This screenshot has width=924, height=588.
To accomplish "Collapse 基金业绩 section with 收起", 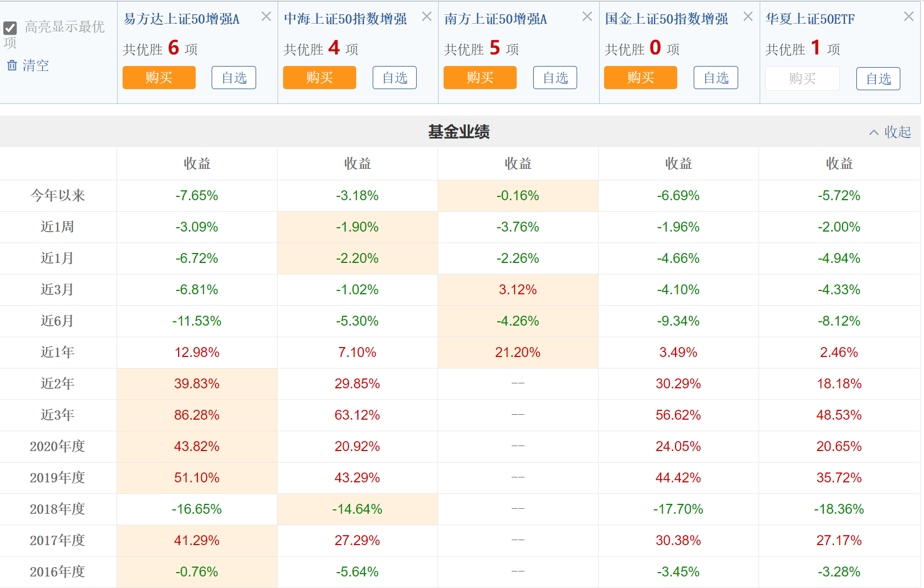I will click(x=890, y=132).
